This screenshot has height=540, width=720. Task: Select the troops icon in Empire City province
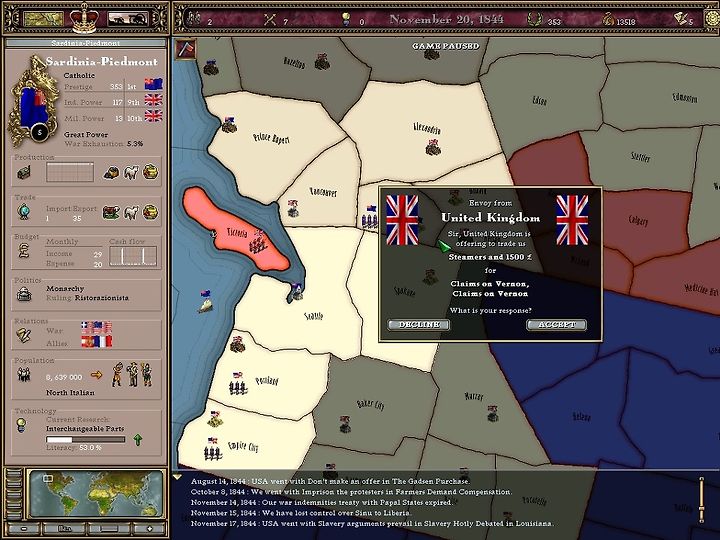point(213,449)
